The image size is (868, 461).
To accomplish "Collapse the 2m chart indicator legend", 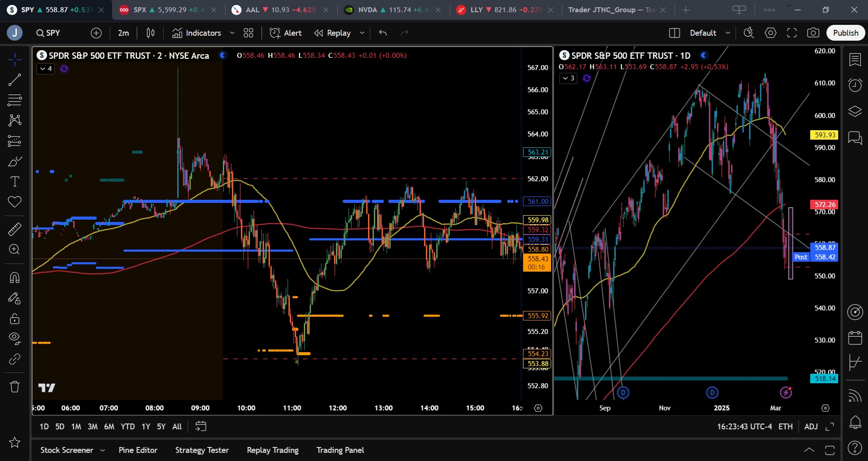I will [x=46, y=69].
